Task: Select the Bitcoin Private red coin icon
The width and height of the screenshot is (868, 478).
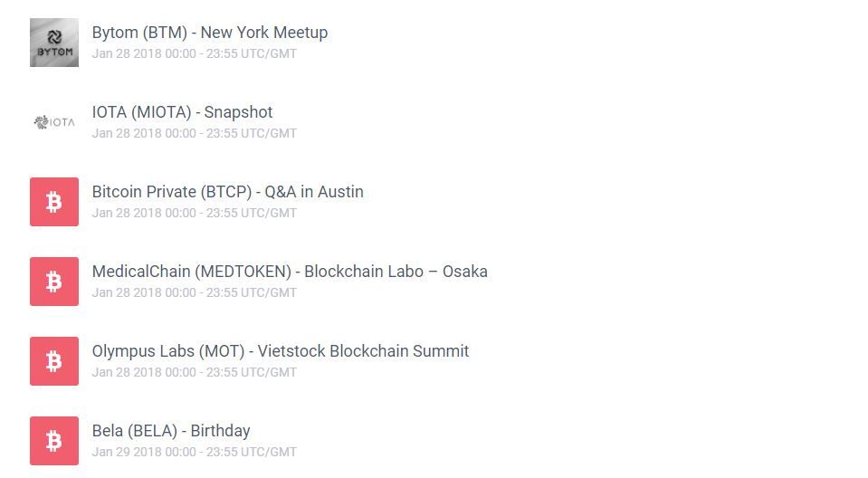Action: coord(54,202)
